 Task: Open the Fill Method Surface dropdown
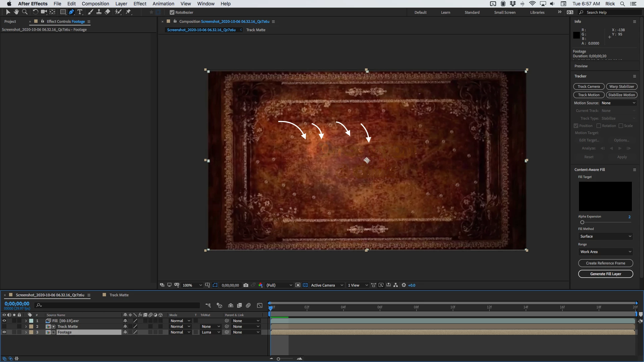605,236
